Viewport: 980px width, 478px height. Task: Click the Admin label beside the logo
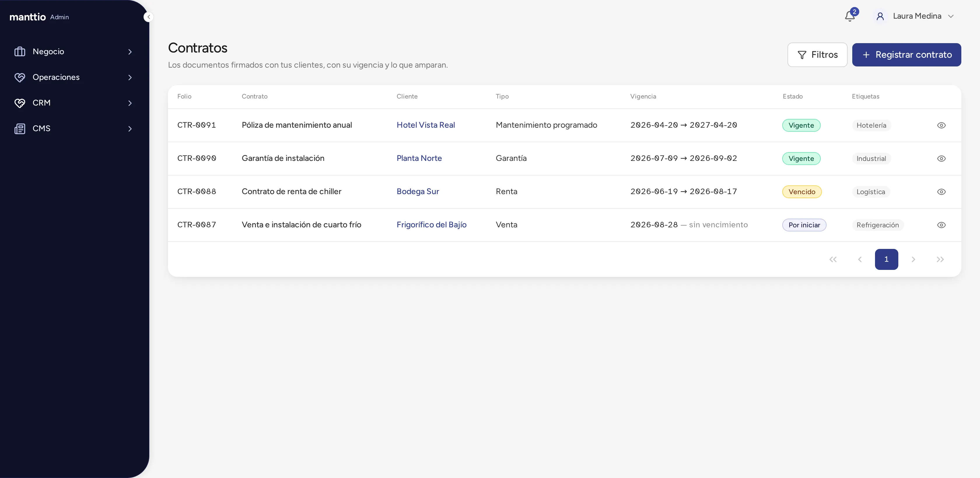click(59, 17)
